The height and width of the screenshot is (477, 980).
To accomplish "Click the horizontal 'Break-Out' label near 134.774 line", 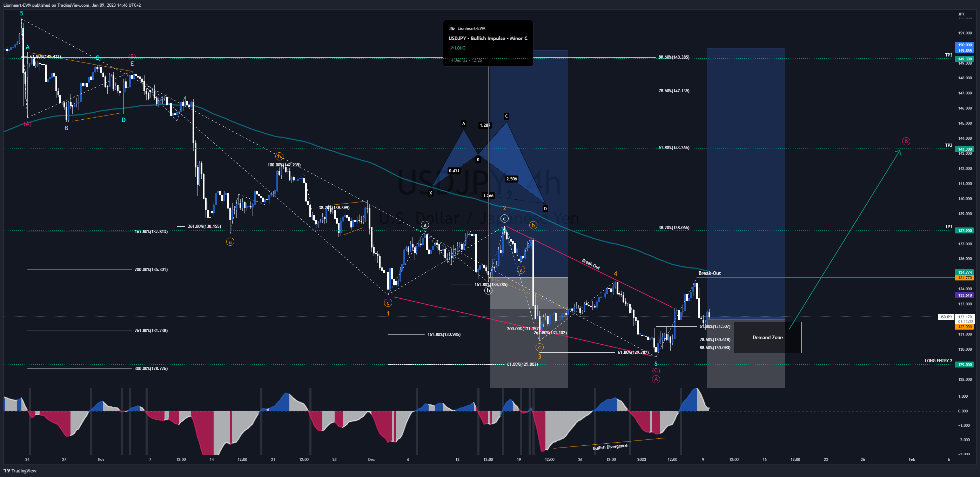I will click(x=709, y=273).
